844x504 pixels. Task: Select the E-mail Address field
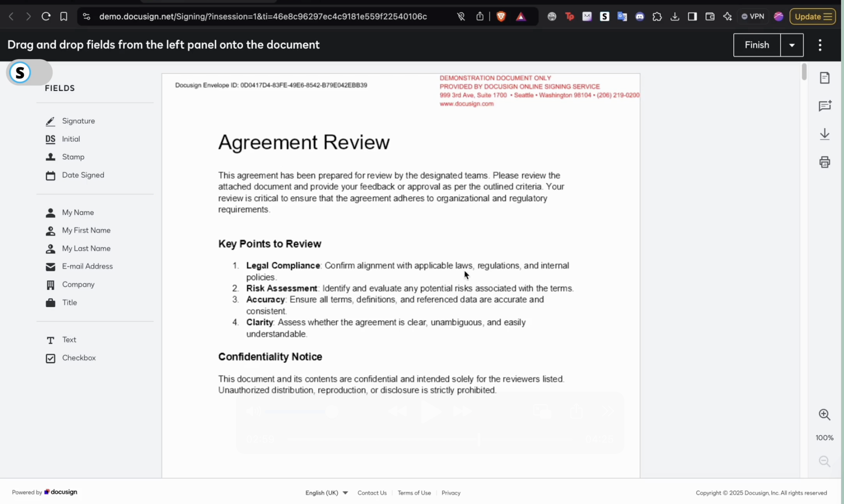coord(87,266)
